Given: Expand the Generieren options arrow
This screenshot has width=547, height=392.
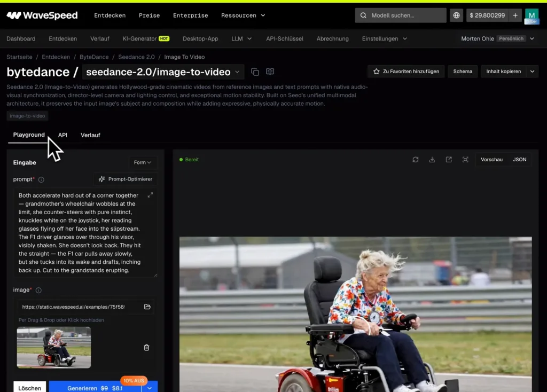Looking at the screenshot, I should point(150,388).
